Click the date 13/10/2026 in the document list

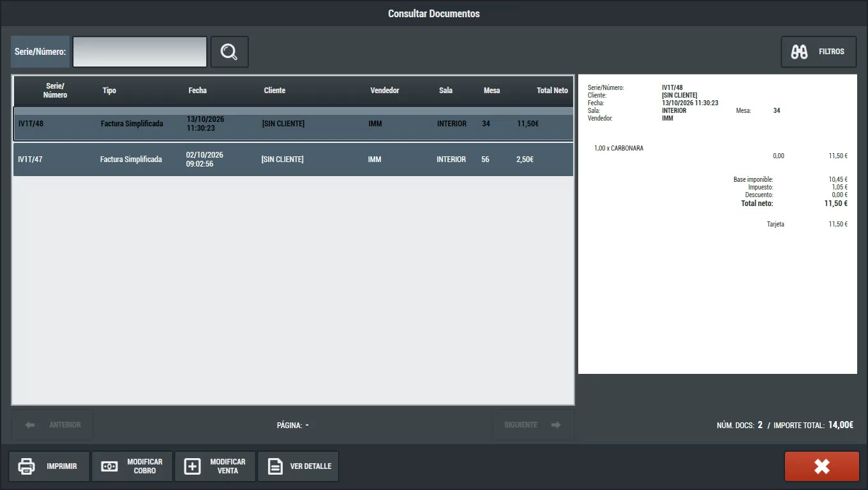pos(206,119)
